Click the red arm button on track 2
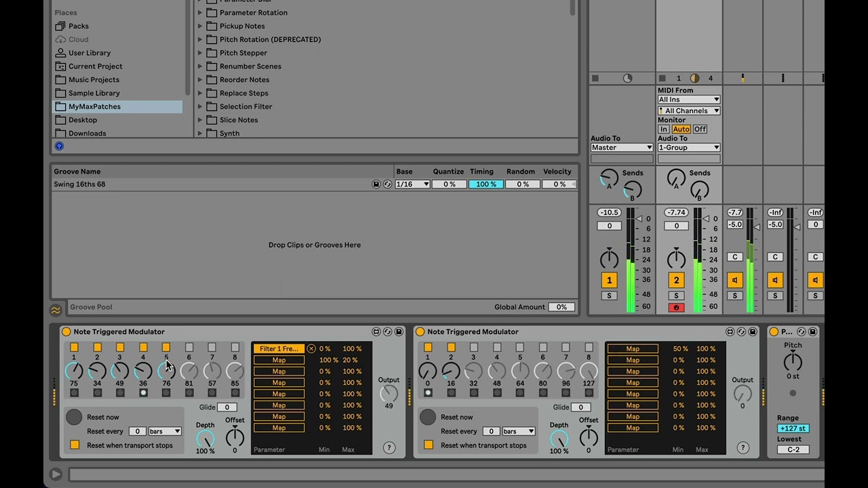 [x=676, y=308]
